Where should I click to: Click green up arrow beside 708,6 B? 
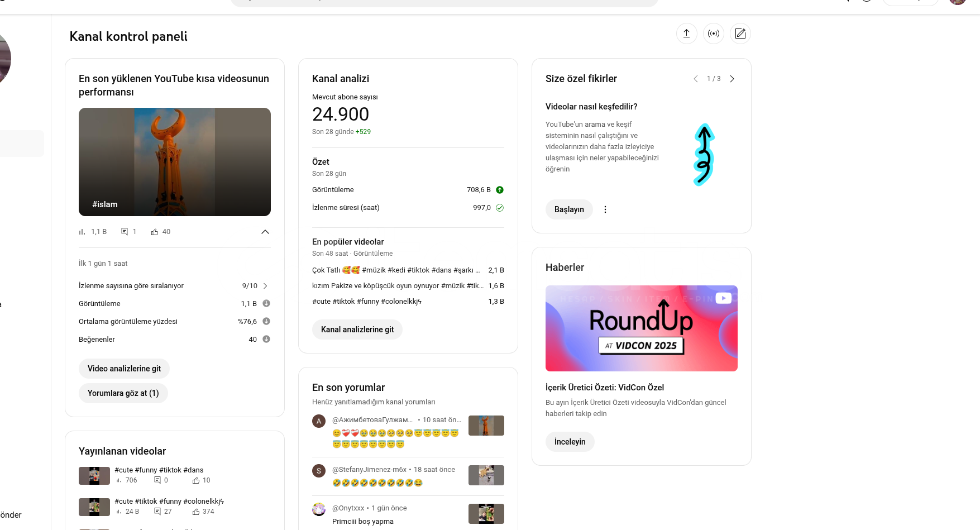[x=500, y=190]
